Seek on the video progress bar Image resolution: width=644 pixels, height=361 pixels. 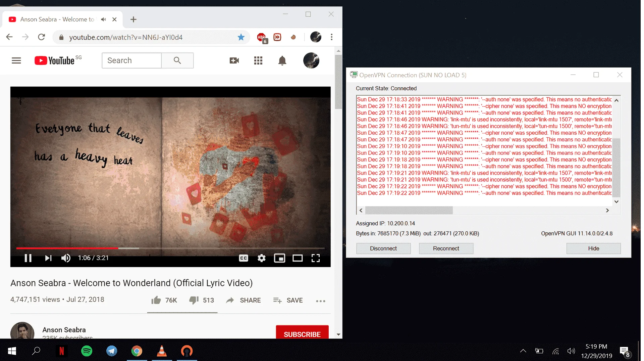(170, 248)
